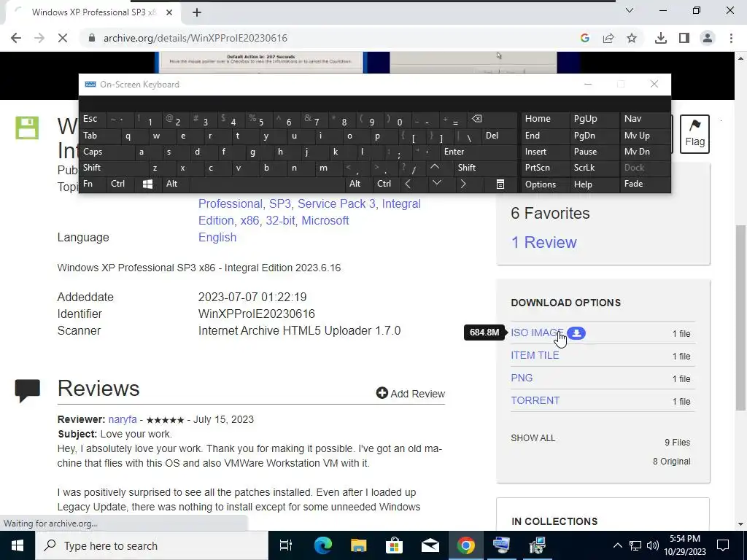747x560 pixels.
Task: Click the Nav key
Action: point(645,119)
